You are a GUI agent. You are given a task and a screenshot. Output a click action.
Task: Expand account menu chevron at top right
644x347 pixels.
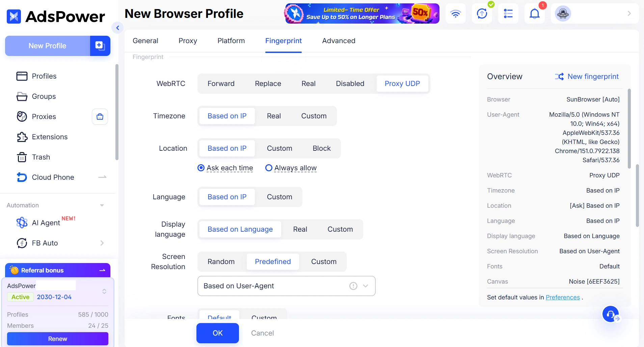pos(629,13)
